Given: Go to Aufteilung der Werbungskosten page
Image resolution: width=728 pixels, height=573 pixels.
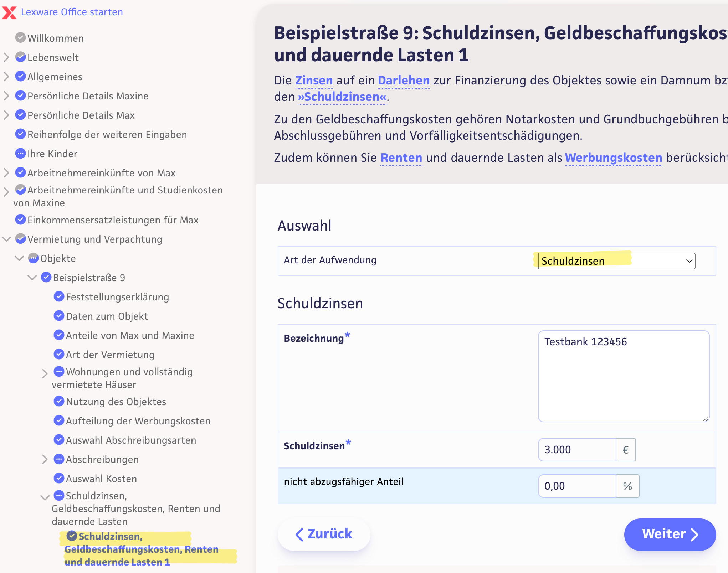Looking at the screenshot, I should click(138, 421).
